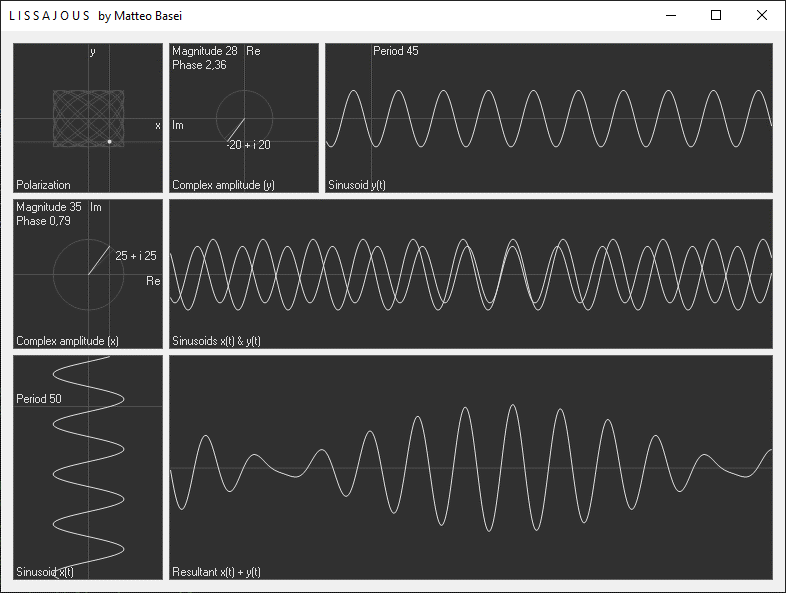Close the Lissajous window

pyautogui.click(x=762, y=16)
